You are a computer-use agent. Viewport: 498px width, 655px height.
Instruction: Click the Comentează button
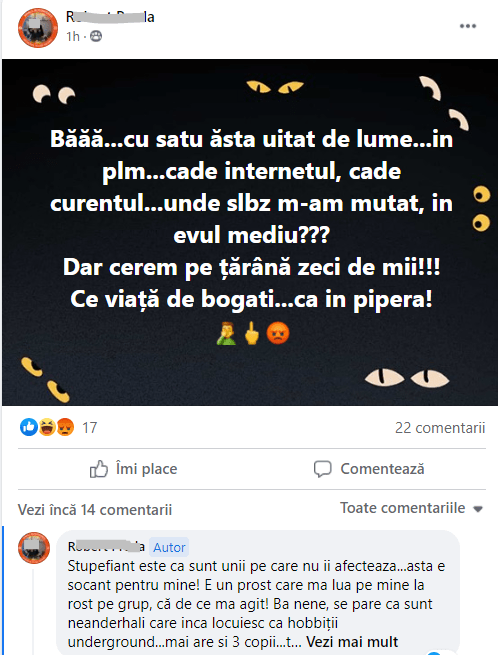point(369,469)
